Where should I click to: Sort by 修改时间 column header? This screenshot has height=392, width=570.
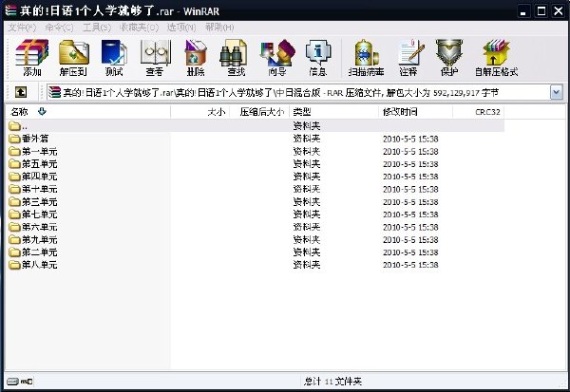[416, 112]
